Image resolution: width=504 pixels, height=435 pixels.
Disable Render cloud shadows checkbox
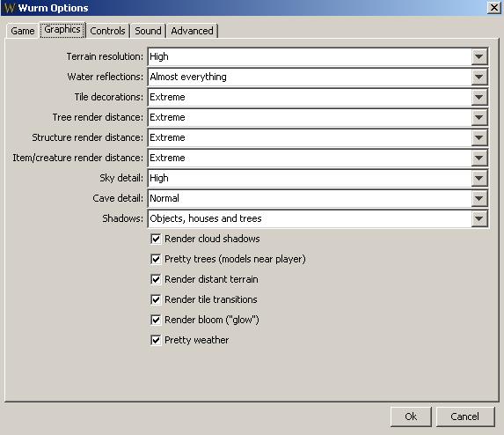[x=156, y=239]
